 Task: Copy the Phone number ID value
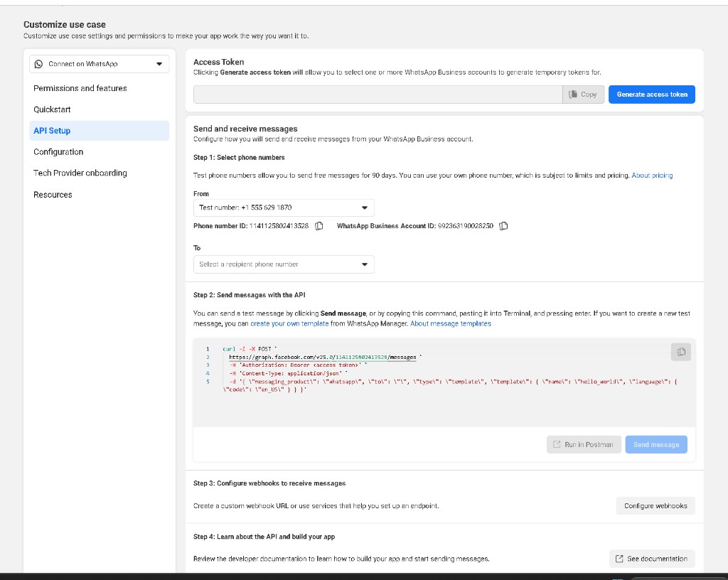(319, 226)
